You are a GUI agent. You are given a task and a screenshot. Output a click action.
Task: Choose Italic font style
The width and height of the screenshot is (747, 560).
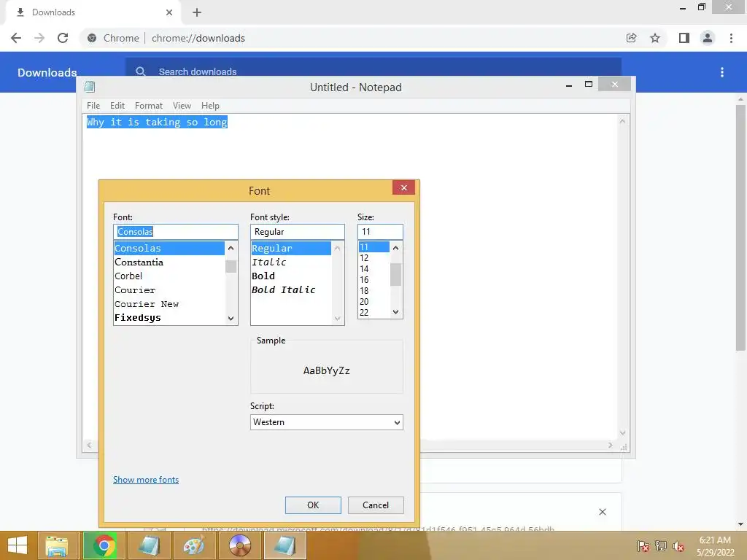[291, 262]
